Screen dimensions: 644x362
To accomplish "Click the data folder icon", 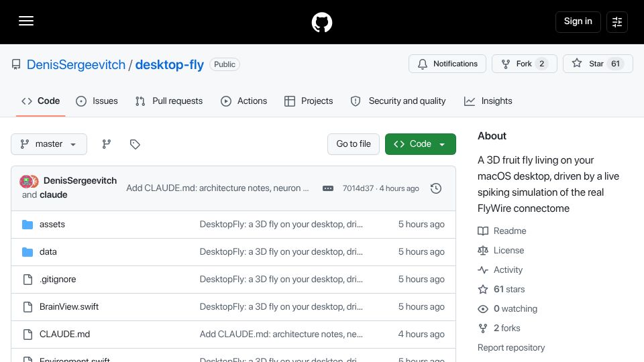I will coord(28,252).
